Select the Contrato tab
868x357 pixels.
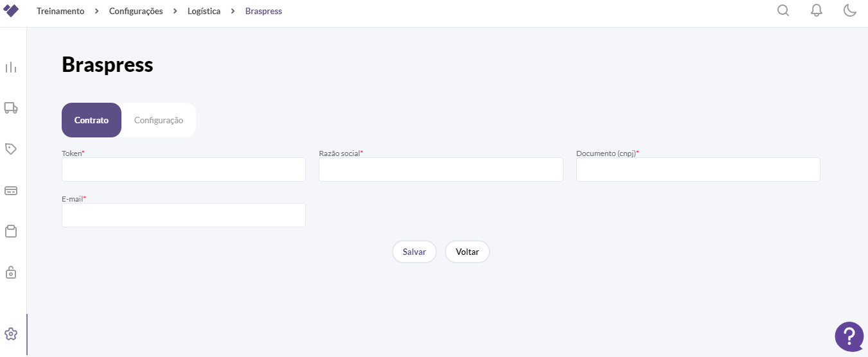click(91, 120)
